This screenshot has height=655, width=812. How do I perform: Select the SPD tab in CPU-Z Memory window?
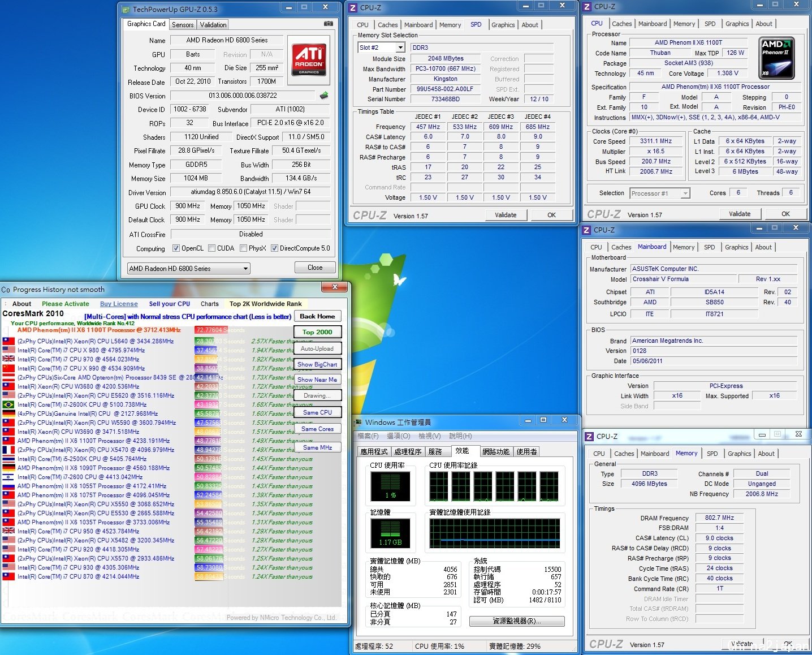[x=712, y=454]
